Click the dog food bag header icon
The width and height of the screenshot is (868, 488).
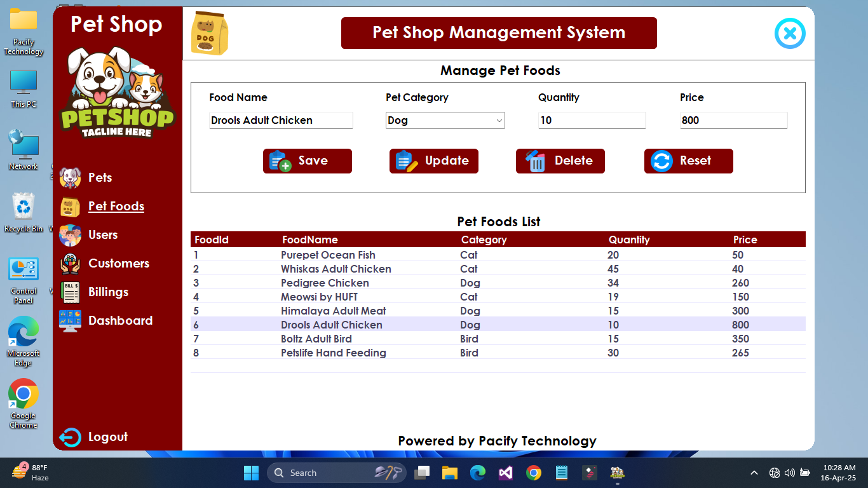pyautogui.click(x=210, y=33)
